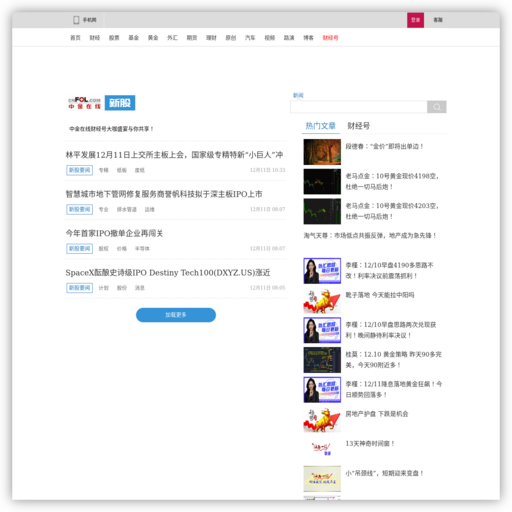Open 老马点金:10号黄金现价4198空 article
Image resolution: width=512 pixels, height=512 pixels.
click(392, 181)
